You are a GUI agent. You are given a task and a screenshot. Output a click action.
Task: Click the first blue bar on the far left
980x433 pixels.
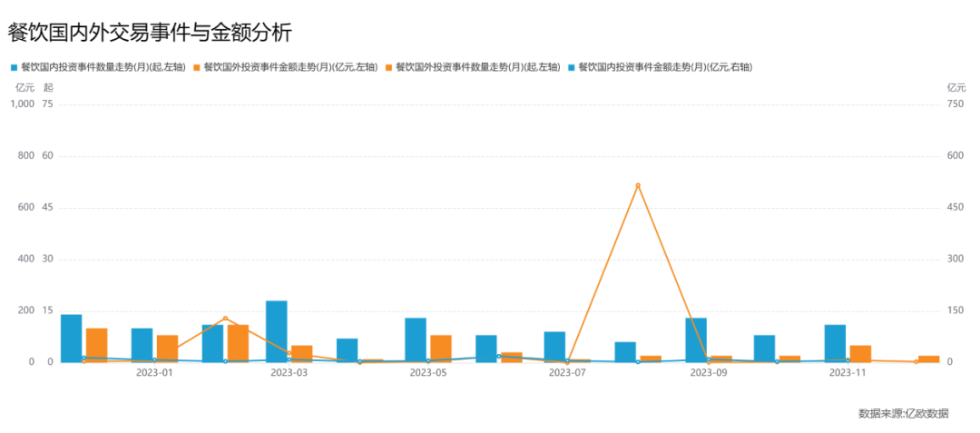coord(71,338)
